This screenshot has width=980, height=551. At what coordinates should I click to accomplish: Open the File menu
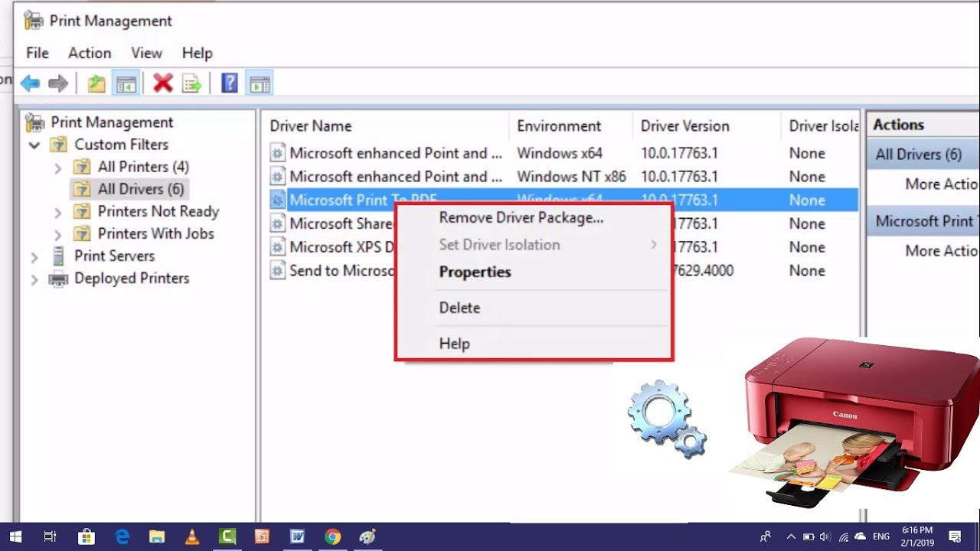(x=38, y=53)
